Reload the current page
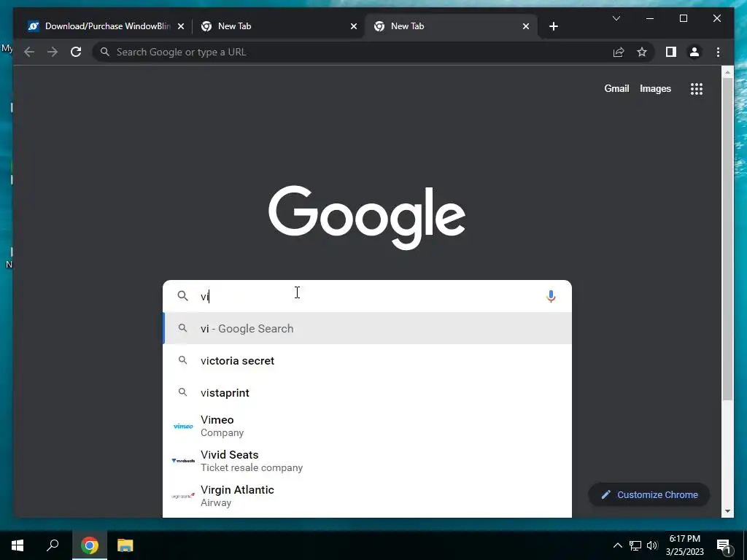 tap(76, 52)
